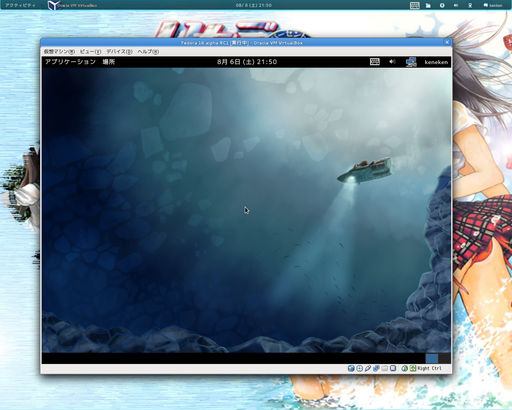
Task: Click the VirtualBox mouse integration status icon
Action: tap(404, 368)
